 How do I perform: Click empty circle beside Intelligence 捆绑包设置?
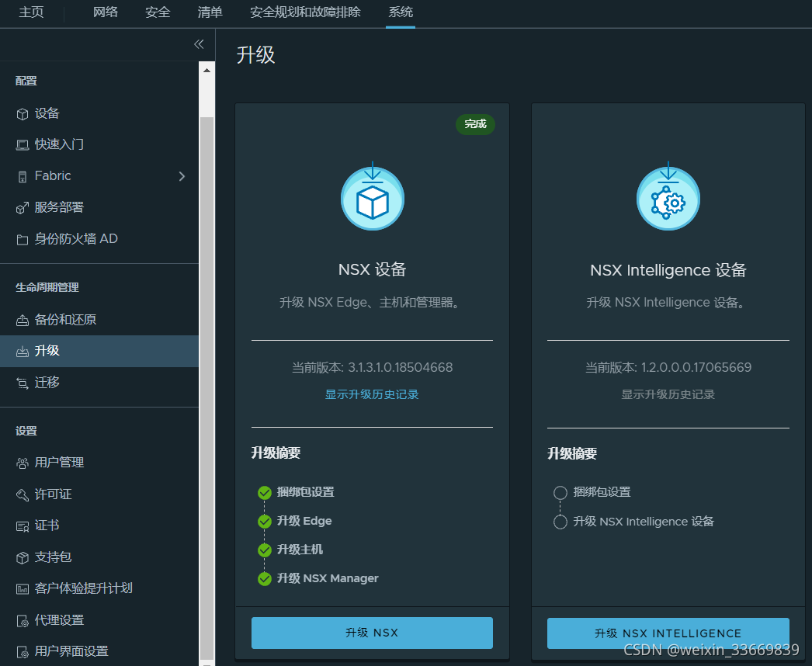coord(560,492)
